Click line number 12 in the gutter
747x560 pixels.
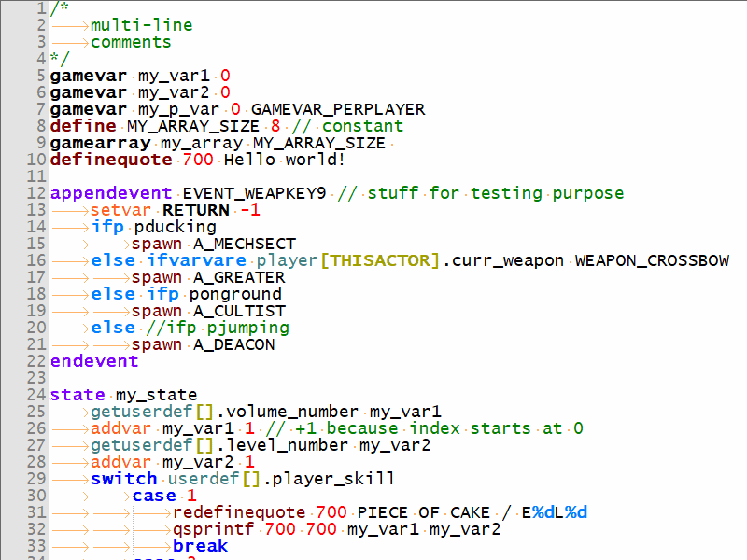[36, 193]
